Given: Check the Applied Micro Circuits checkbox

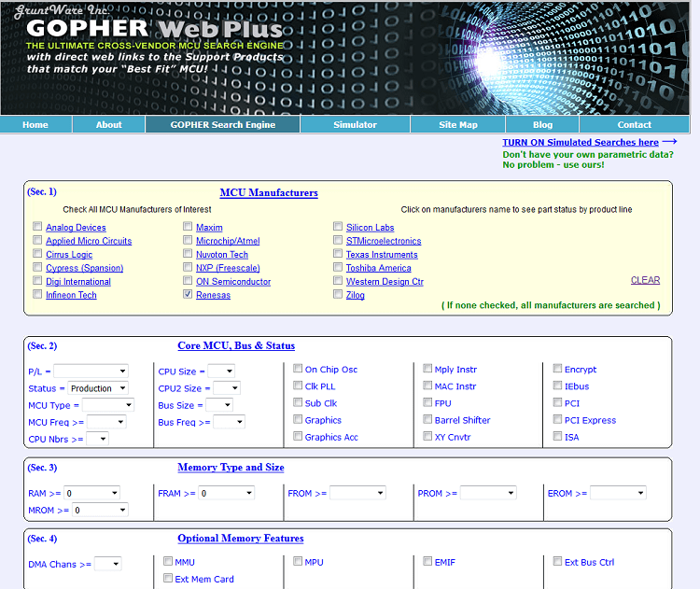Looking at the screenshot, I should click(37, 240).
